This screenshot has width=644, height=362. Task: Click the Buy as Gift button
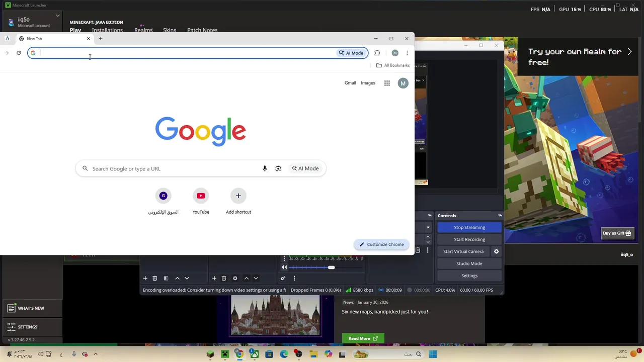[617, 233]
